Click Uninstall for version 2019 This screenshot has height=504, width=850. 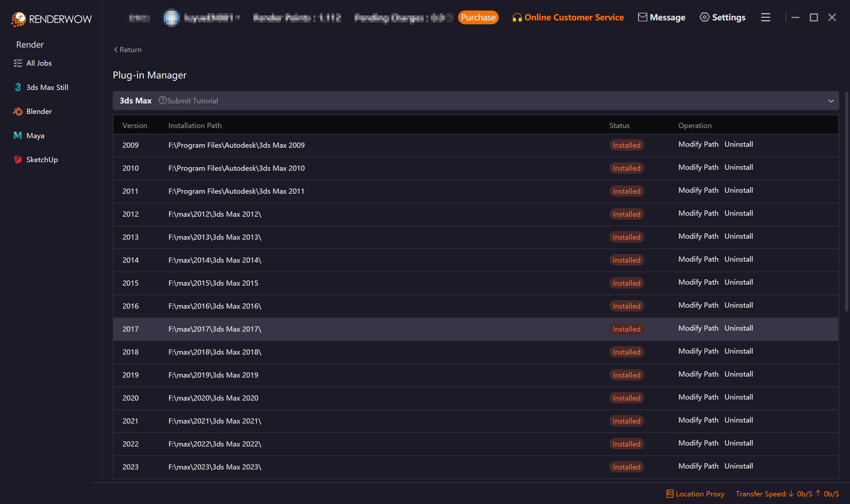point(739,374)
